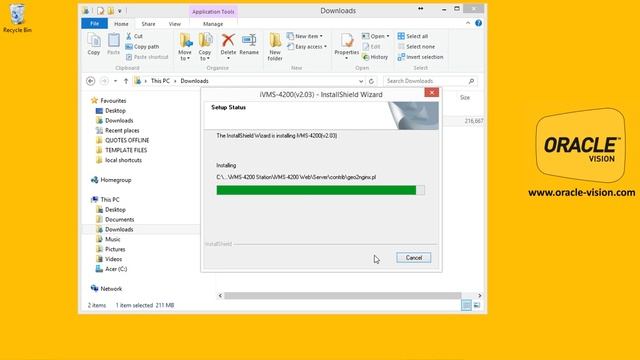
Task: Click the search magnifier icon
Action: click(x=471, y=81)
